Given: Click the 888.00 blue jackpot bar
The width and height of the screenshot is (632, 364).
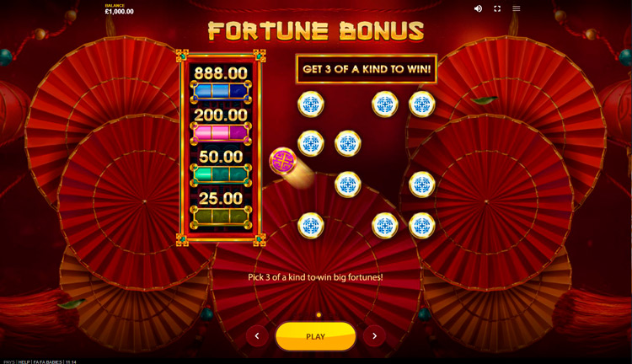Looking at the screenshot, I should pyautogui.click(x=221, y=91).
